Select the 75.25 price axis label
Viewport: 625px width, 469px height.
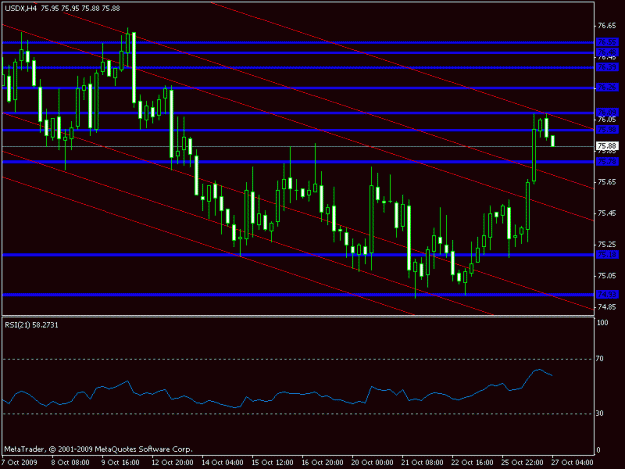pyautogui.click(x=607, y=245)
